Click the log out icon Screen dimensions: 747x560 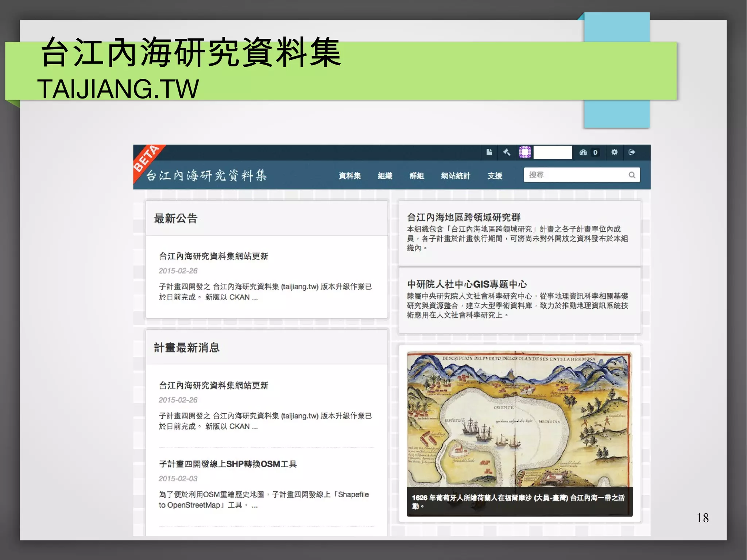coord(632,152)
